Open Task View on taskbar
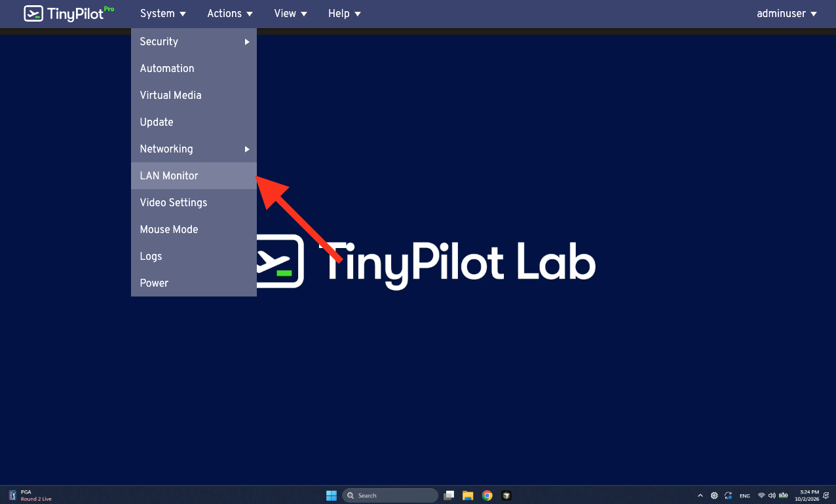836x504 pixels. click(449, 495)
